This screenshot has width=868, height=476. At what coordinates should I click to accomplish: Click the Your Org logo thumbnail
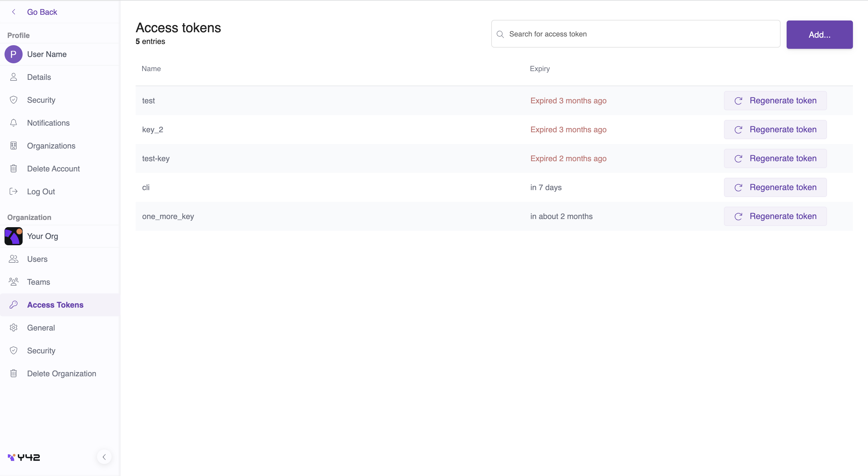click(14, 236)
